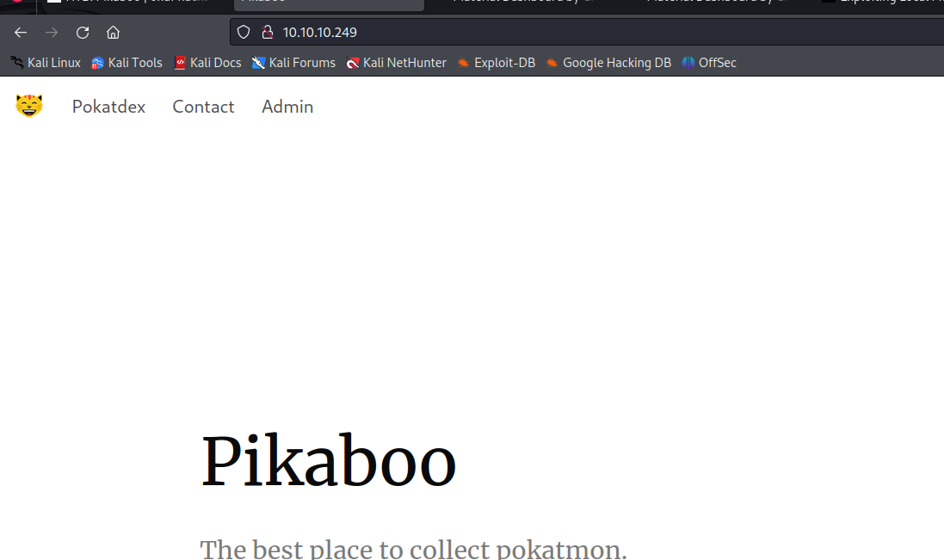Show connection info via insecure lock icon
This screenshot has height=560, width=944.
[267, 33]
